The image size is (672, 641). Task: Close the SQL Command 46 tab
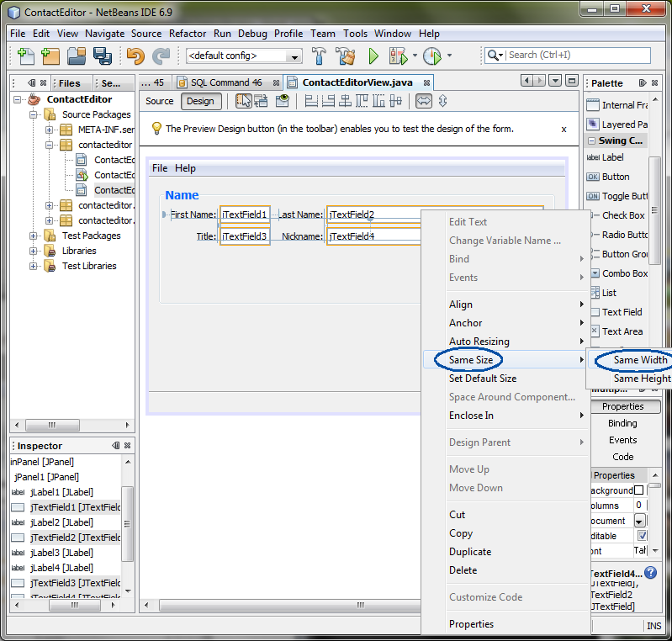tap(276, 82)
